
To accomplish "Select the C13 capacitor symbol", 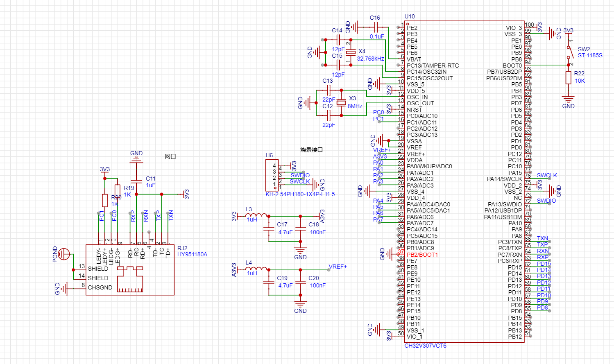I will tap(329, 90).
